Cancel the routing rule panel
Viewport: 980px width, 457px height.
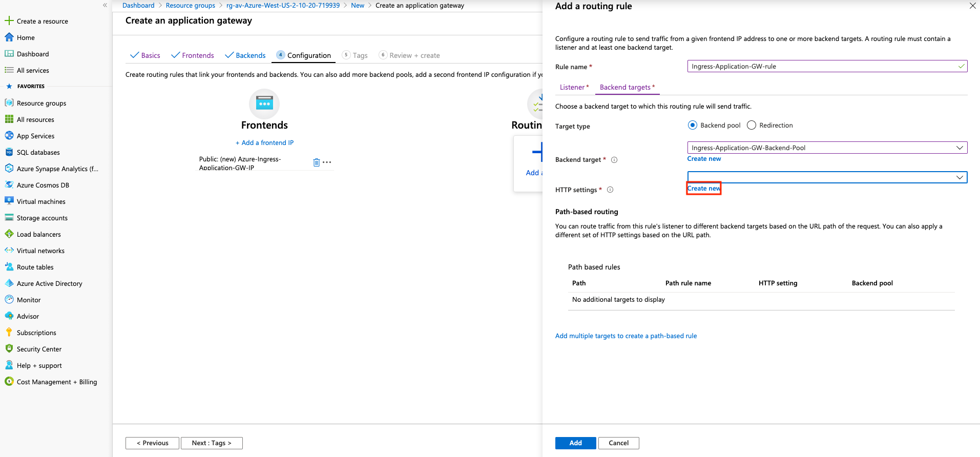click(x=618, y=443)
